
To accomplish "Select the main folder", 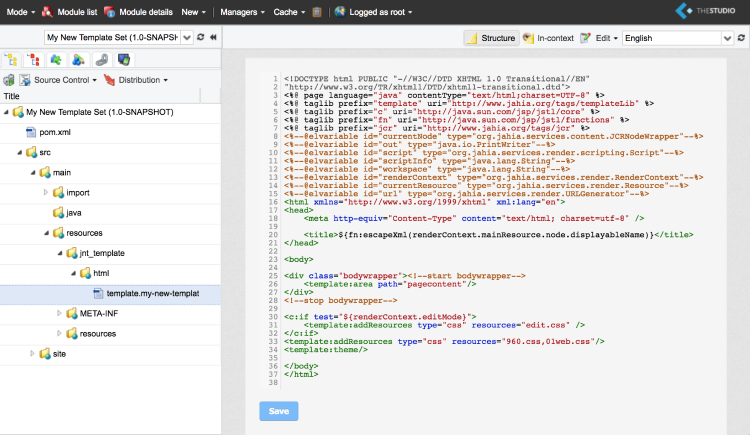I will pyautogui.click(x=62, y=172).
